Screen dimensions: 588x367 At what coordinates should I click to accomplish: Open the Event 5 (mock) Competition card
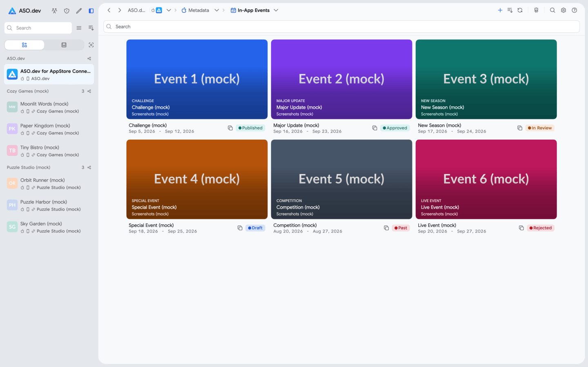coord(341,179)
